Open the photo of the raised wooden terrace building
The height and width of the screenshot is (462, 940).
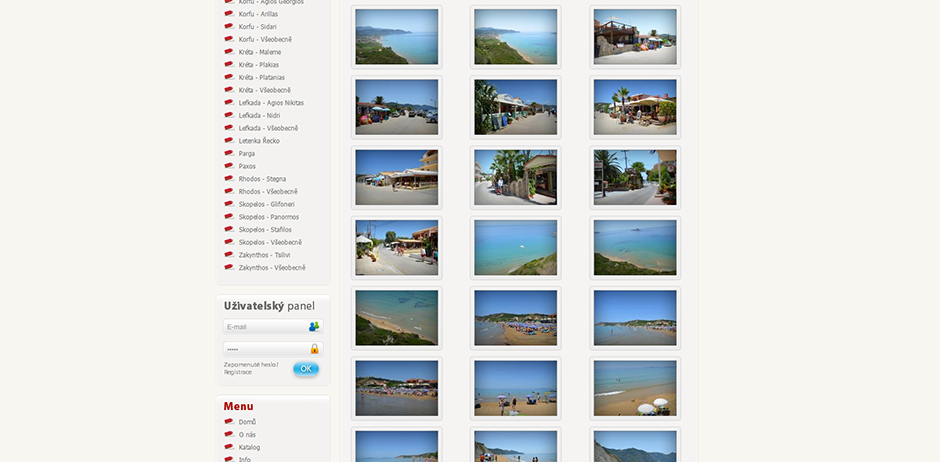pos(635,37)
